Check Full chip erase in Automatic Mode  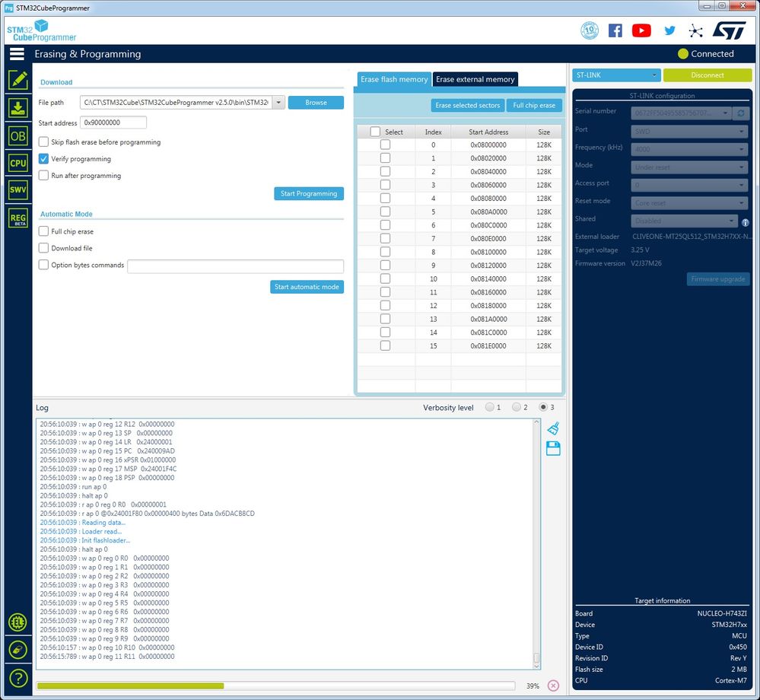[43, 231]
